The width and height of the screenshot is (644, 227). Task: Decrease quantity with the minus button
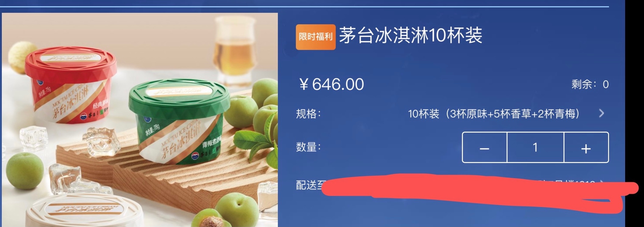pos(485,147)
